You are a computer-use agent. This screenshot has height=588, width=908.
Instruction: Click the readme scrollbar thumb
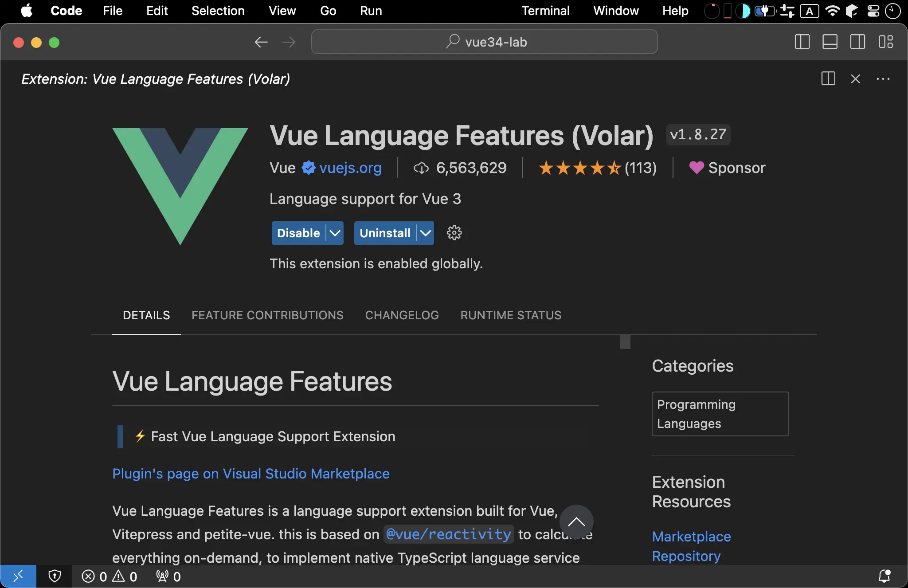tap(625, 342)
